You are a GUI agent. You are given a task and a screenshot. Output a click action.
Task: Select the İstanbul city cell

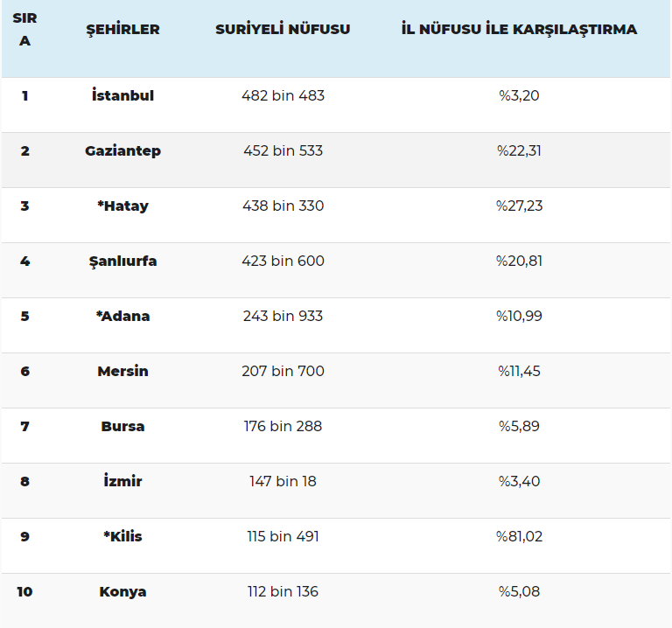(x=122, y=95)
